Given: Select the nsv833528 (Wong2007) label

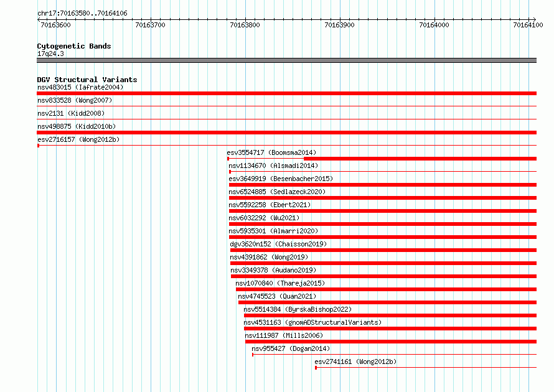Looking at the screenshot, I should (x=75, y=100).
